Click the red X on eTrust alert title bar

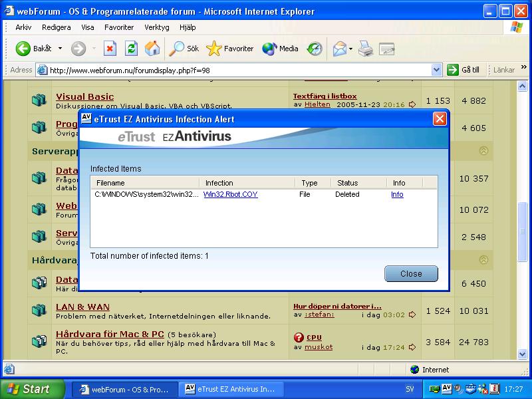tap(440, 119)
